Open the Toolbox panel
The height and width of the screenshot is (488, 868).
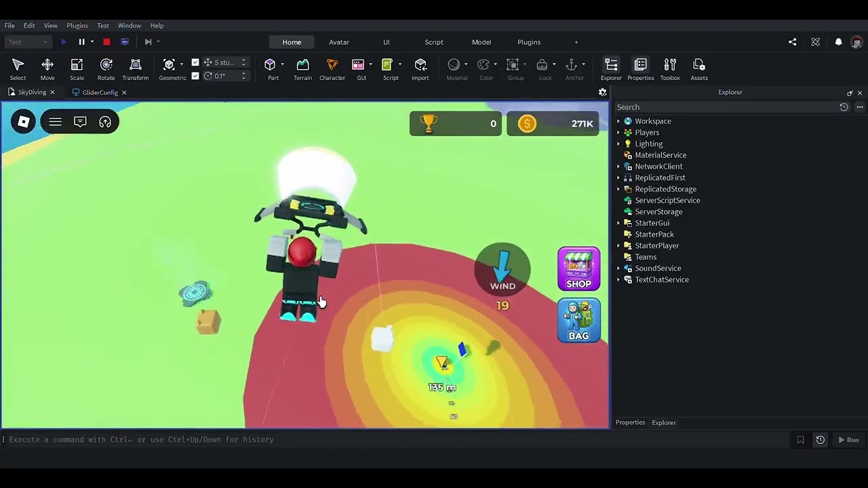pos(670,68)
